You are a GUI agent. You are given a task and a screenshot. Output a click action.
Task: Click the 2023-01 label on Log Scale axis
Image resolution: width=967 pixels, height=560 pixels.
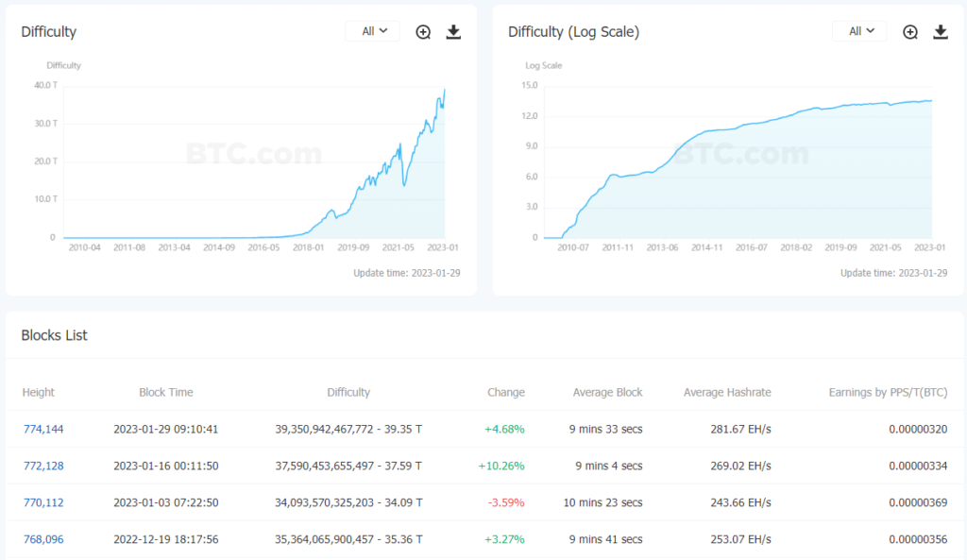(x=930, y=246)
